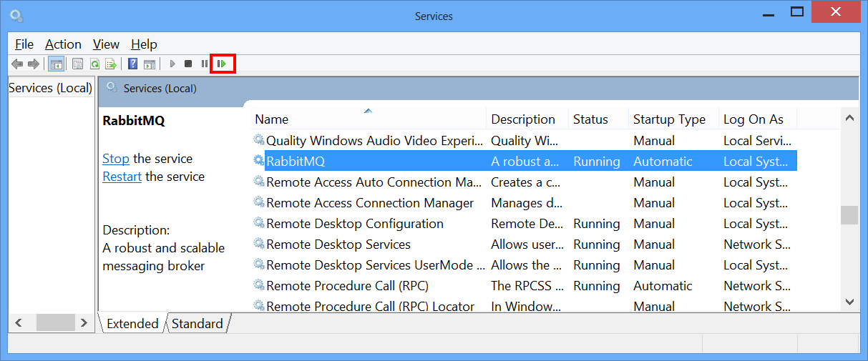Switch to the Standard tab
This screenshot has height=361, width=868.
click(198, 324)
